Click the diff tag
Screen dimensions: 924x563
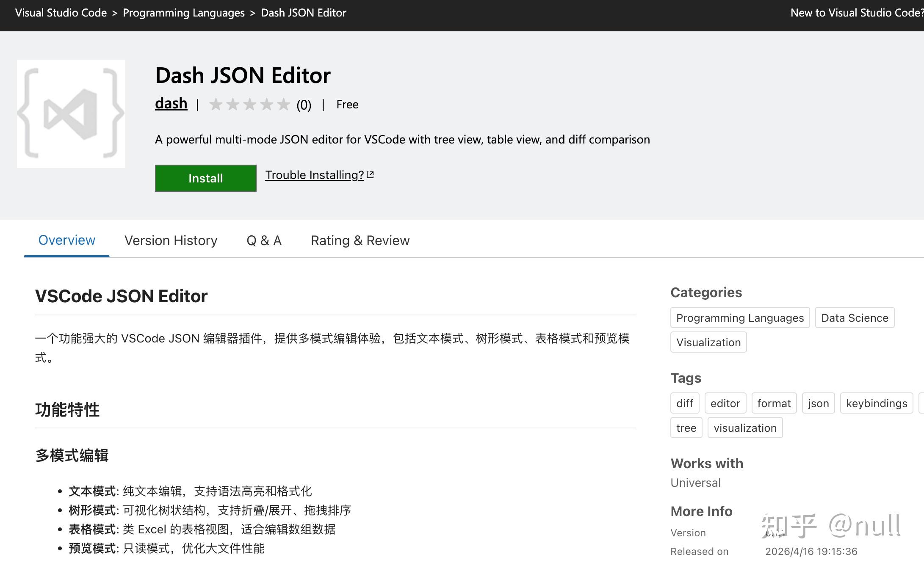[685, 403]
